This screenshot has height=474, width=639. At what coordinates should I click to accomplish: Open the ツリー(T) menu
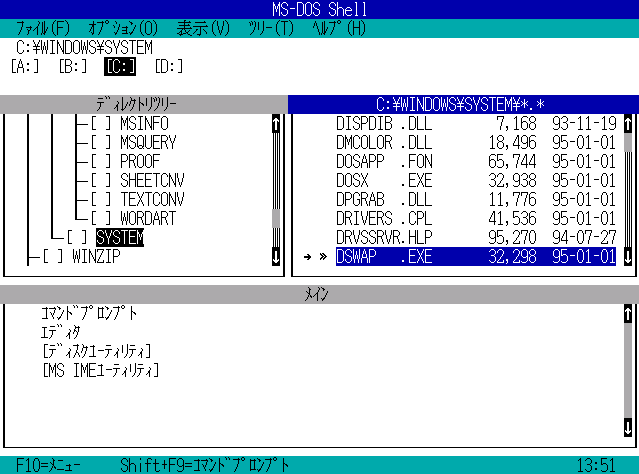[x=271, y=29]
